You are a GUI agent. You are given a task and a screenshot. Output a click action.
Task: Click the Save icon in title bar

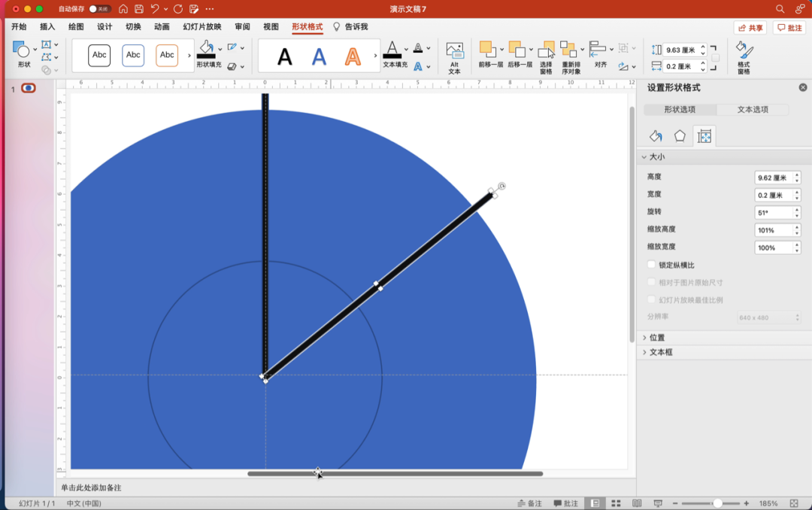coord(139,9)
